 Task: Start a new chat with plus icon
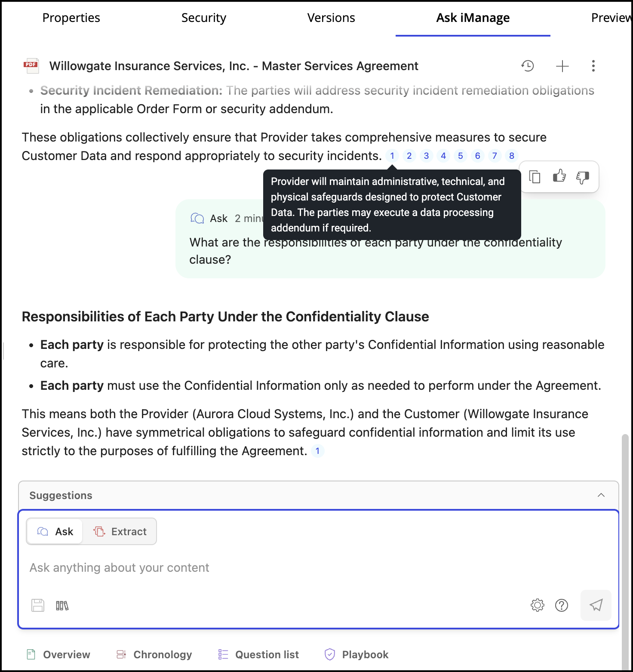562,66
